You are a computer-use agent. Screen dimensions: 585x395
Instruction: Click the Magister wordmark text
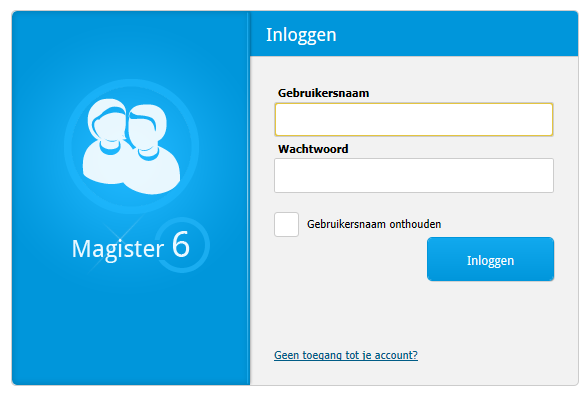coord(118,249)
